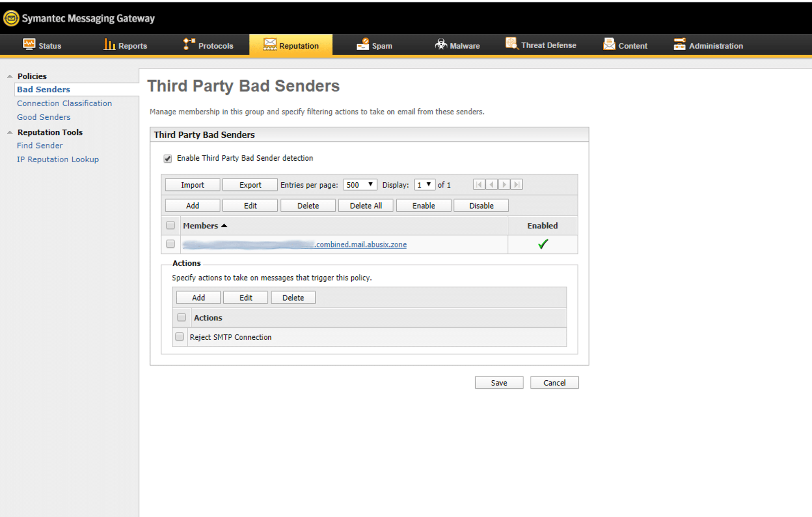Click the Export button

(x=250, y=185)
